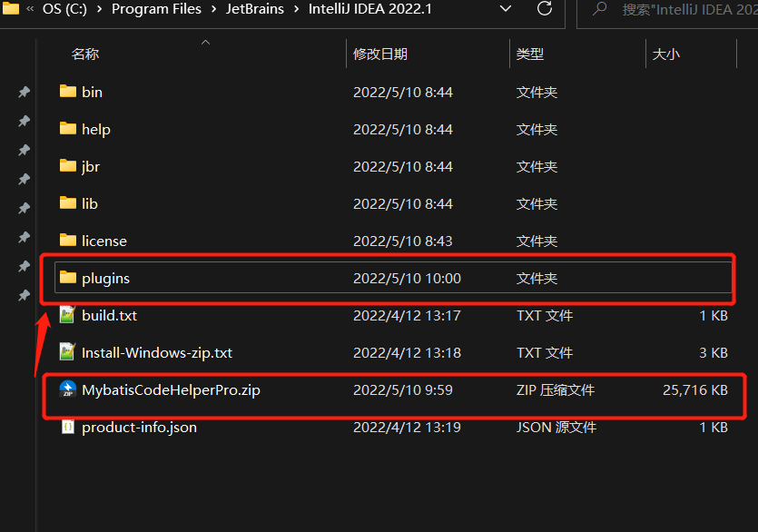Expand the chevron after OS (C:)
Viewport: 758px width, 532px height.
100,9
